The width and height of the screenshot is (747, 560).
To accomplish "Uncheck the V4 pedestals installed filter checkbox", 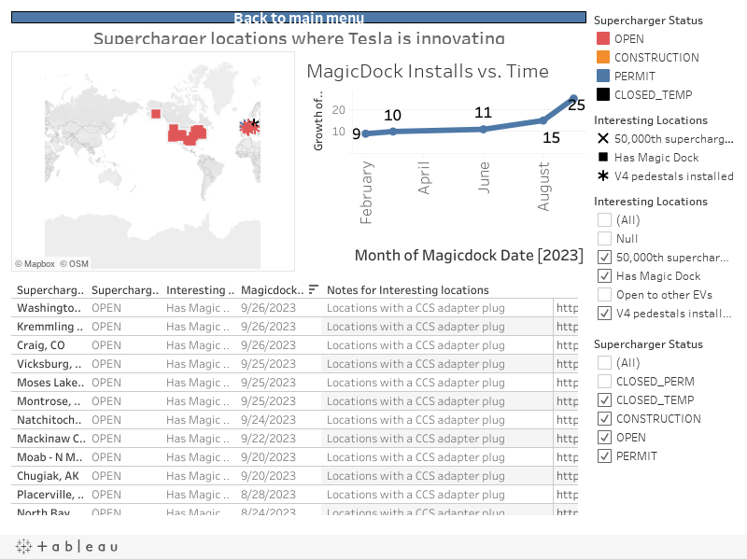I will (x=604, y=313).
